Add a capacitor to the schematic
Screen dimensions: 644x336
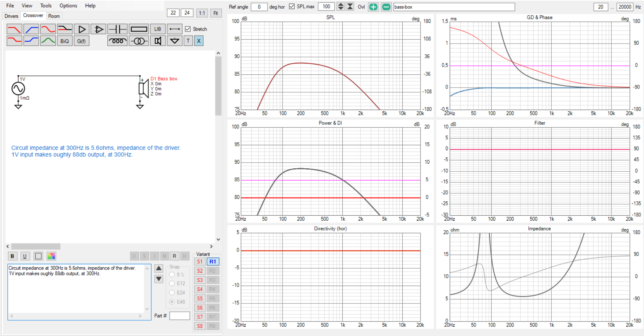(117, 29)
